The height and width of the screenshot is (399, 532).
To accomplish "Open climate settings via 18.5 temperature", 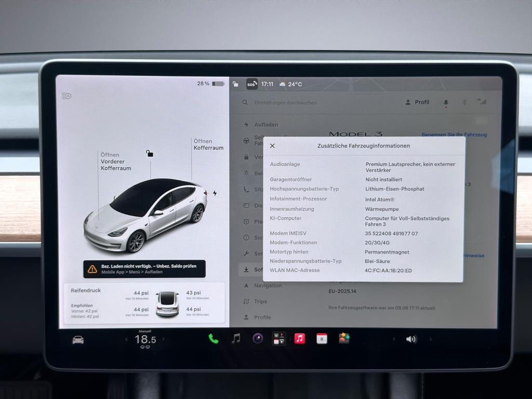I will (x=145, y=339).
